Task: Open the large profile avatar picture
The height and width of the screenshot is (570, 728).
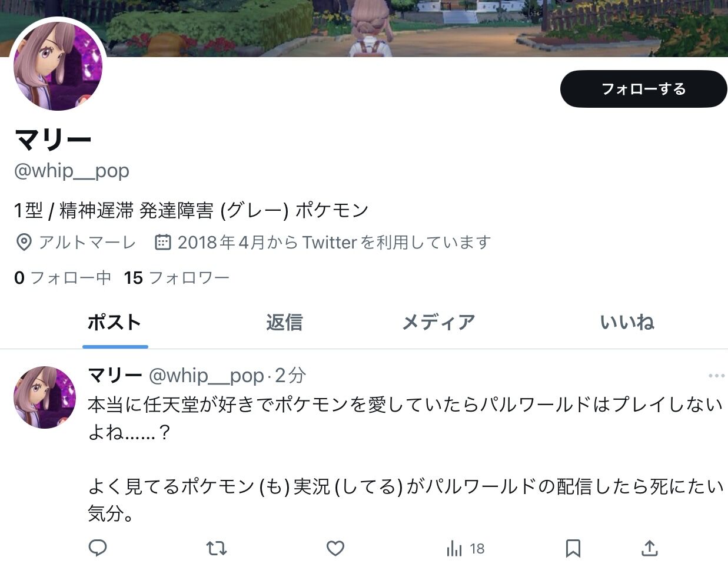Action: pyautogui.click(x=58, y=66)
